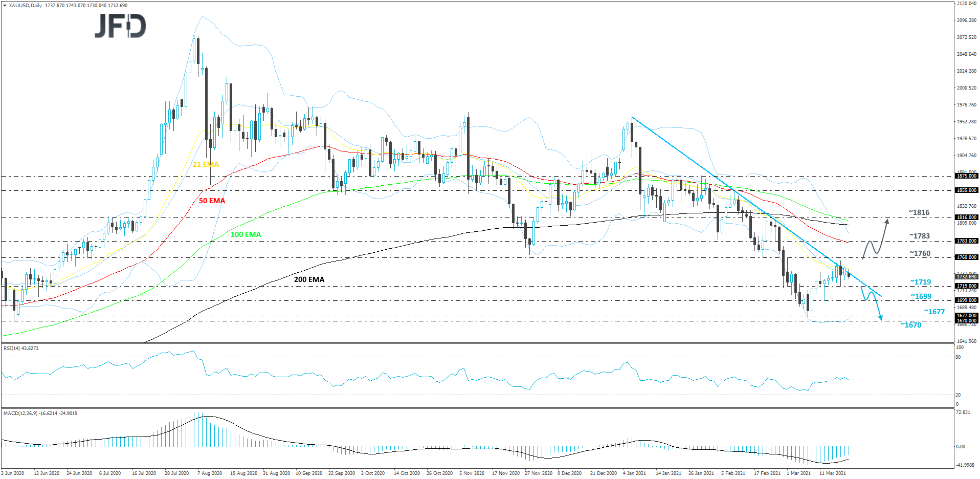Click the ~1699 support level label

pos(921,296)
